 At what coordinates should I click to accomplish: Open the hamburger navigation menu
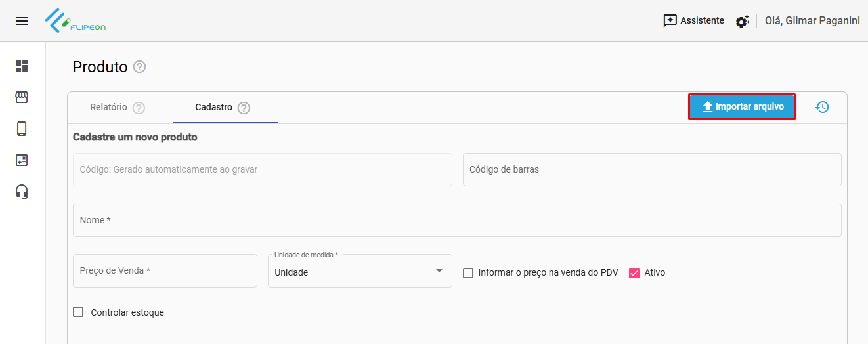click(22, 21)
